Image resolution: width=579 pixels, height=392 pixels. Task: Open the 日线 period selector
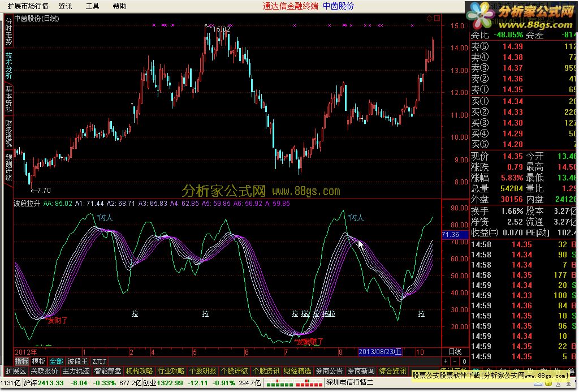pos(455,351)
